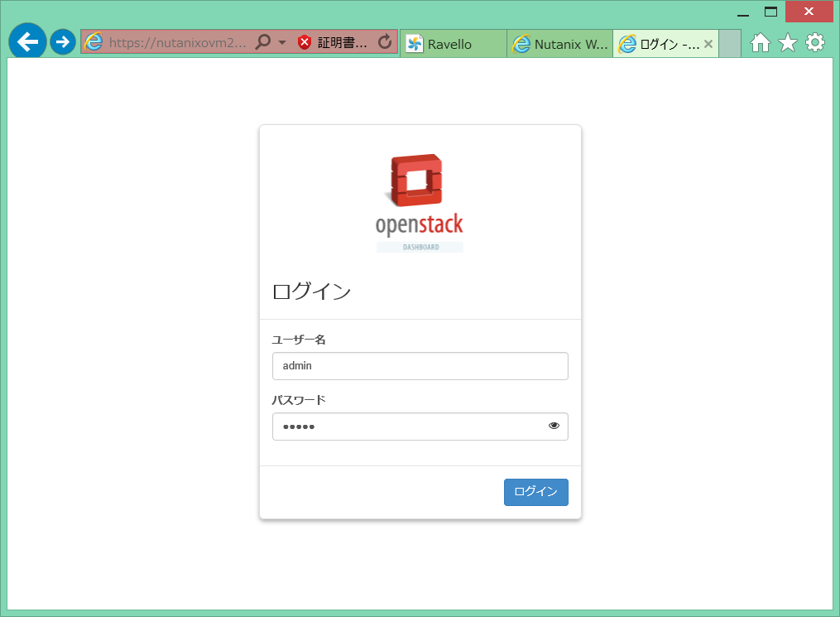Open the address bar autocomplete dropdown arrow
This screenshot has height=617, width=840.
pyautogui.click(x=282, y=42)
